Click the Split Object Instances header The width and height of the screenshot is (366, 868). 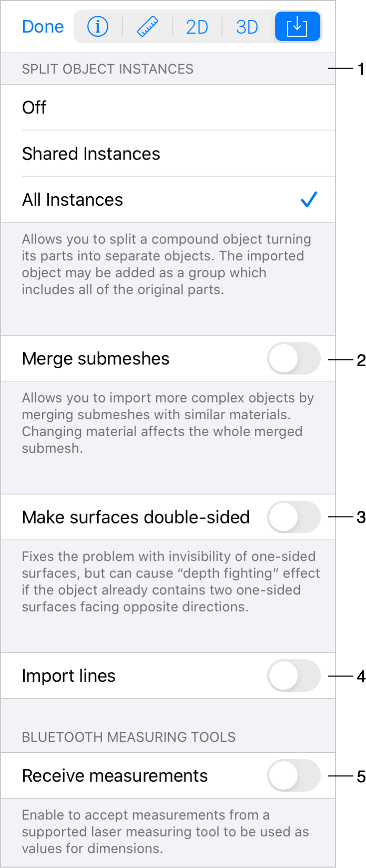pyautogui.click(x=108, y=69)
